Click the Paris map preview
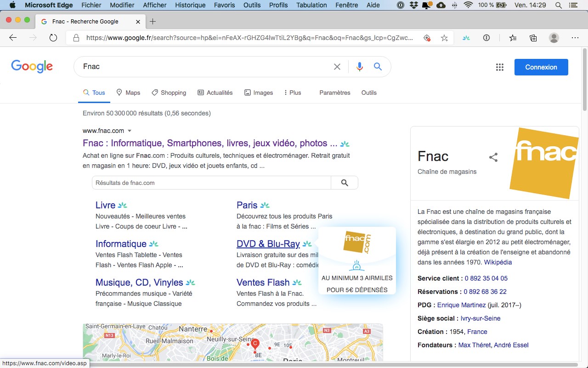This screenshot has width=588, height=368. pyautogui.click(x=233, y=342)
